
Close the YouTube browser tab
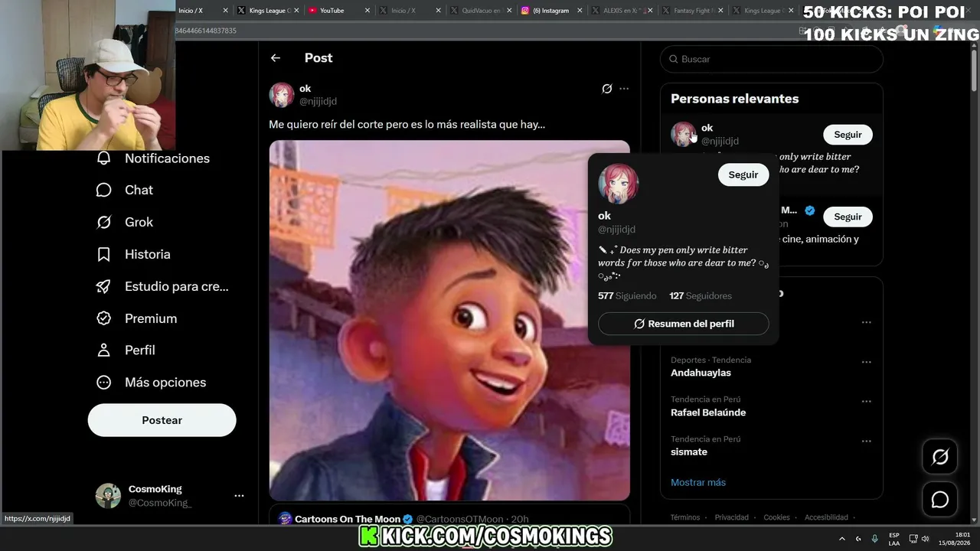(367, 11)
